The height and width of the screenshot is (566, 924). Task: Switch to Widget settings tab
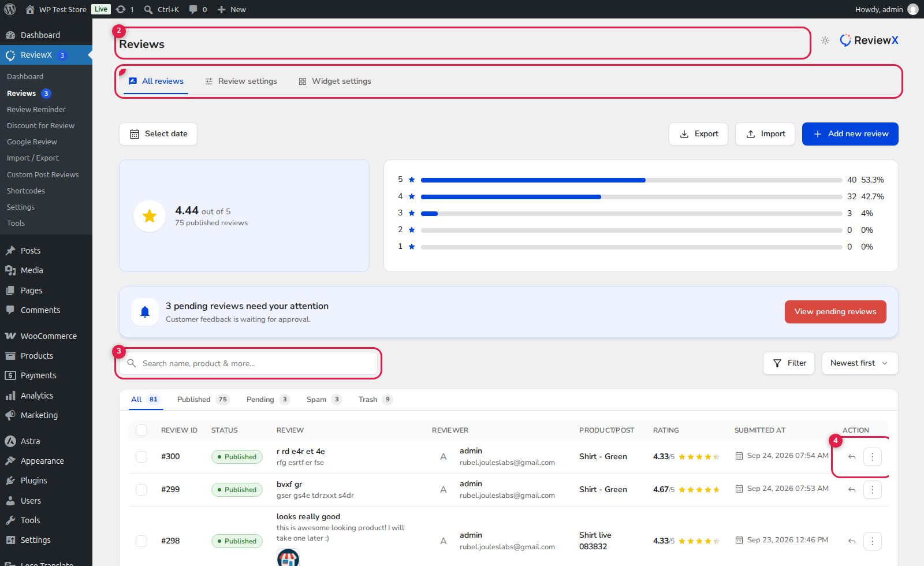(x=335, y=81)
